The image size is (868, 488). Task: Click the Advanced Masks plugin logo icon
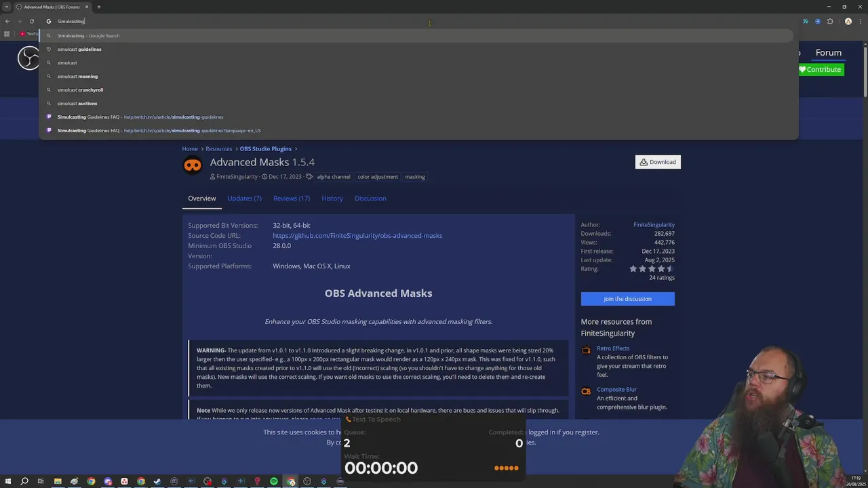pos(193,165)
